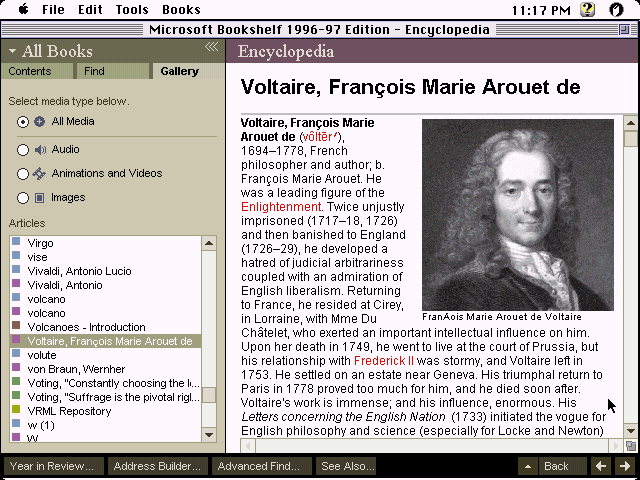Click the back arrow icon beside Back
Image resolution: width=640 pixels, height=480 pixels.
coord(528,466)
